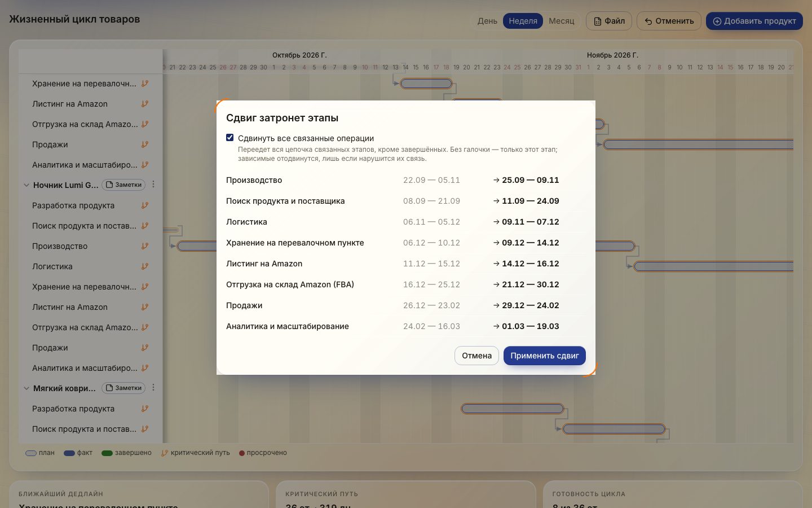Click the Gantt bar for Мягкий коври Разработка продукта
Screen dimensions: 812x508
513,409
